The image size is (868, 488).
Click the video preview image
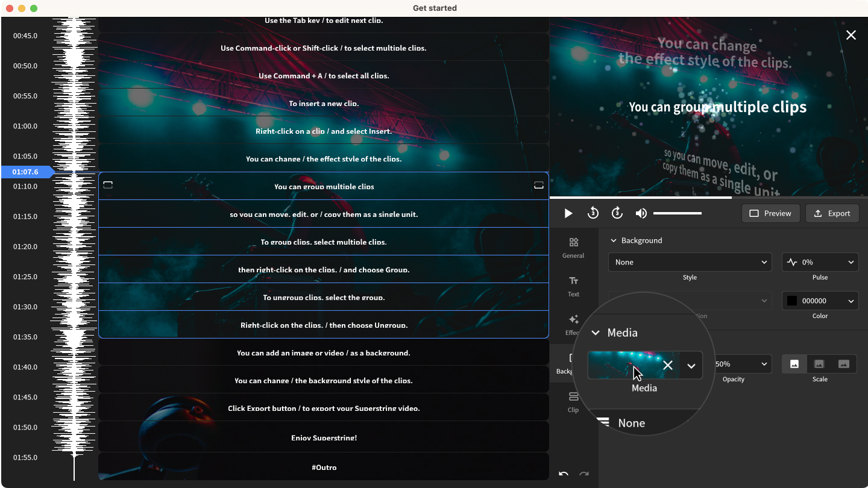click(708, 106)
